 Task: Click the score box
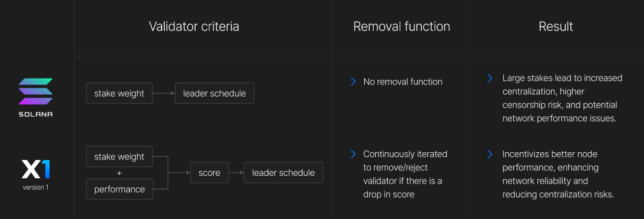tap(209, 173)
